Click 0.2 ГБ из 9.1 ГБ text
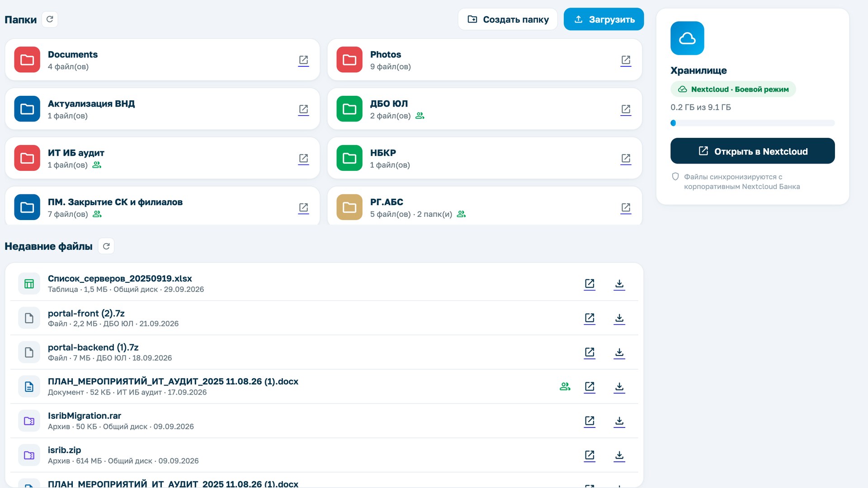868x488 pixels. [701, 108]
